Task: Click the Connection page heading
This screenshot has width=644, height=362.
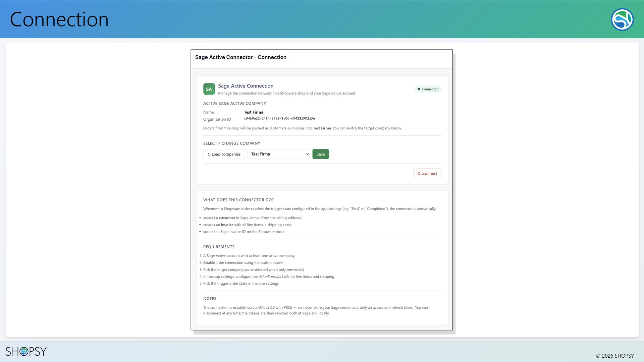Action: coord(59,19)
